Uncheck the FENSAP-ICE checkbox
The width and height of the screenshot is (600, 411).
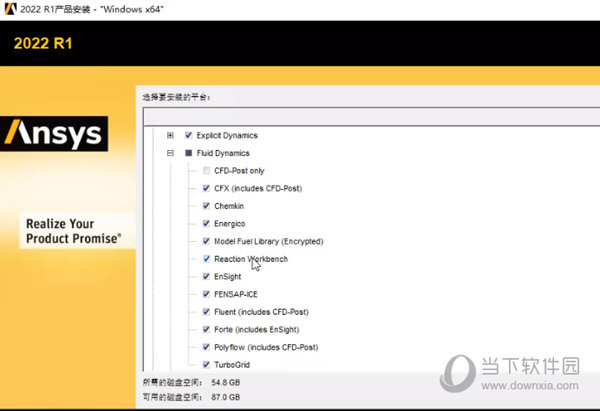point(206,294)
